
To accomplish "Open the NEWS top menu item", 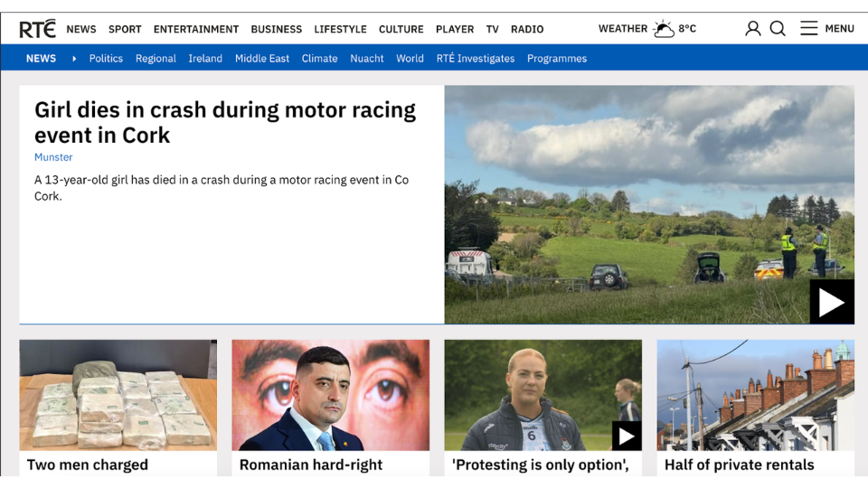I will tap(81, 29).
